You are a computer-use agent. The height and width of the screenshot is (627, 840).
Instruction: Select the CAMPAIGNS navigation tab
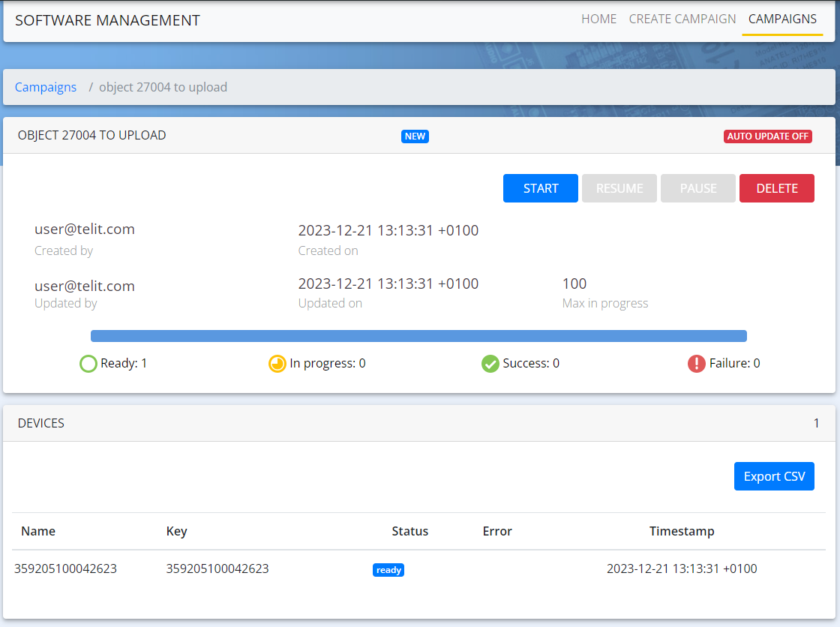click(782, 19)
